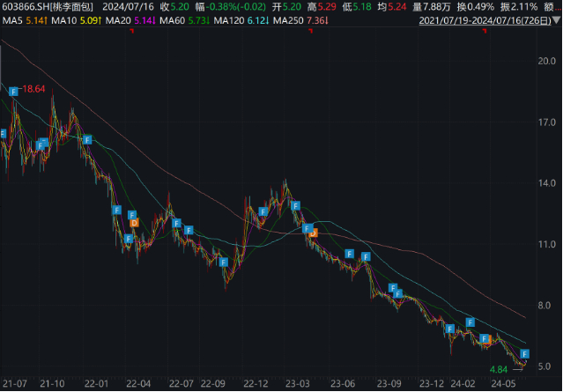Click the 23-03 time axis label
Viewport: 563px width, 392px height.
click(x=297, y=384)
